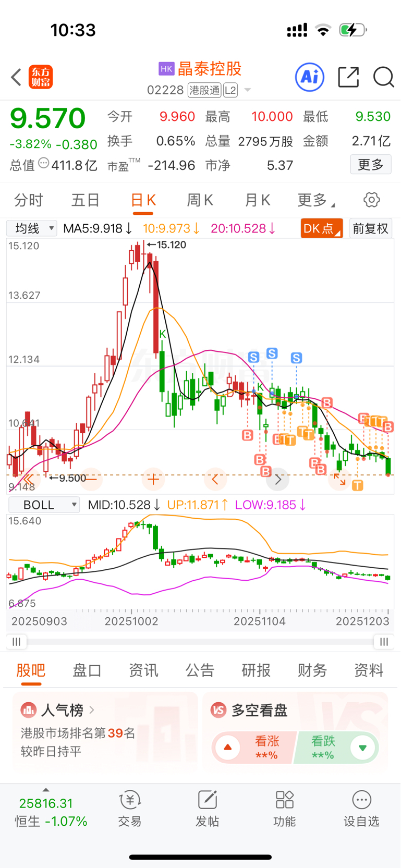
Task: Tap the chart move-right chevron icon
Action: [x=277, y=479]
